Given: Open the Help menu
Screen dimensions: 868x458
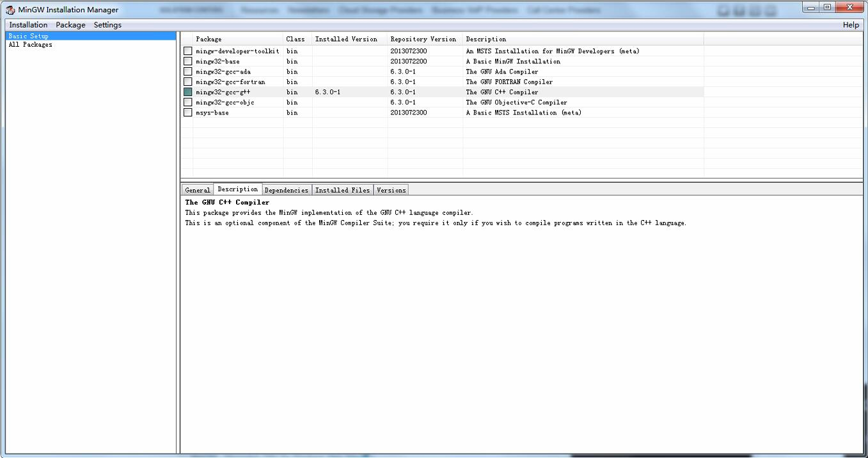Looking at the screenshot, I should 851,25.
